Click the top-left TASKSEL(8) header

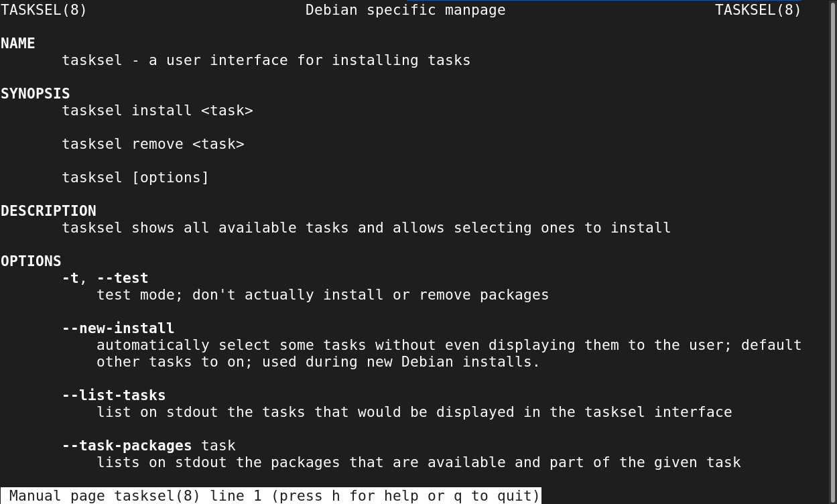click(44, 10)
